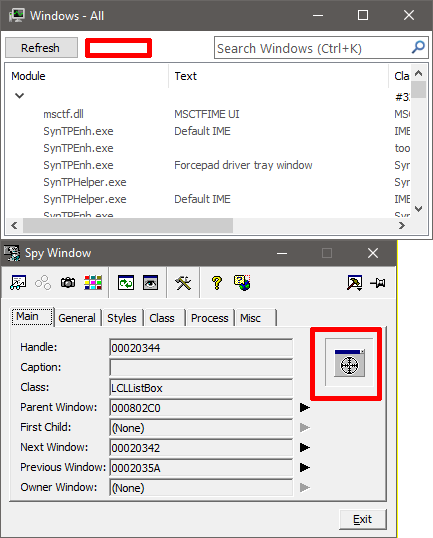Click the Handle field showing 00020344

tap(201, 348)
